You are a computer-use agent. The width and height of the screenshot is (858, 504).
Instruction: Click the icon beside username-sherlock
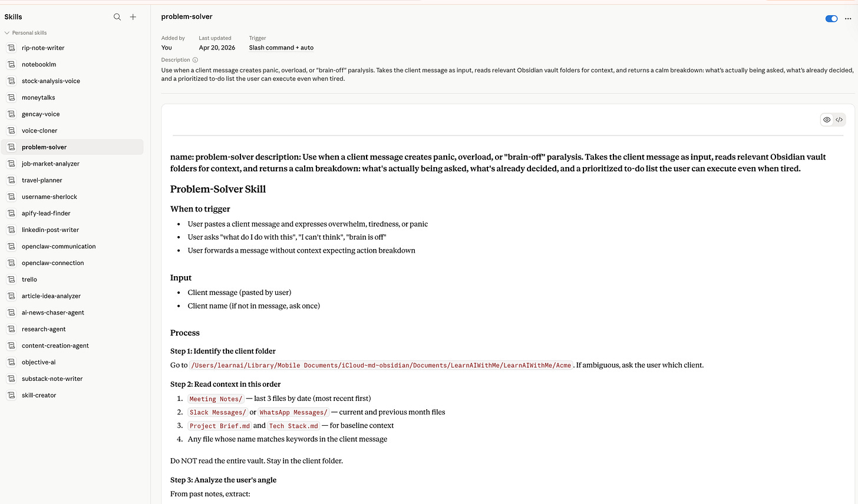coord(11,196)
